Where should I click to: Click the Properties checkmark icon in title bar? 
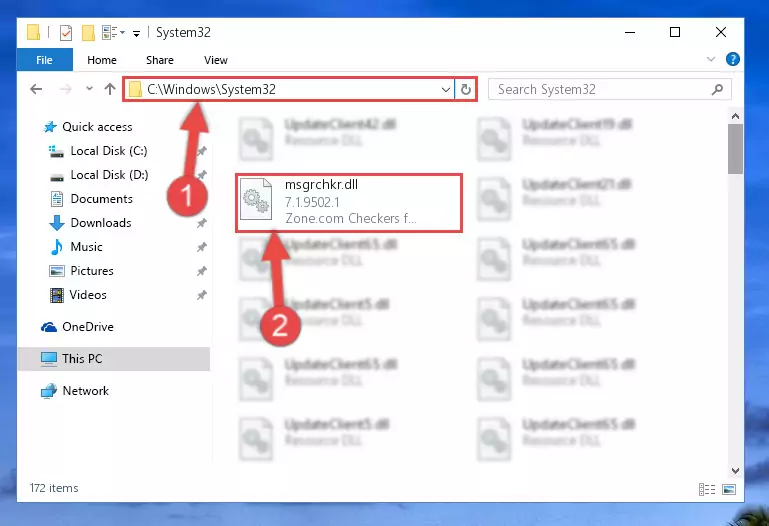[x=66, y=33]
